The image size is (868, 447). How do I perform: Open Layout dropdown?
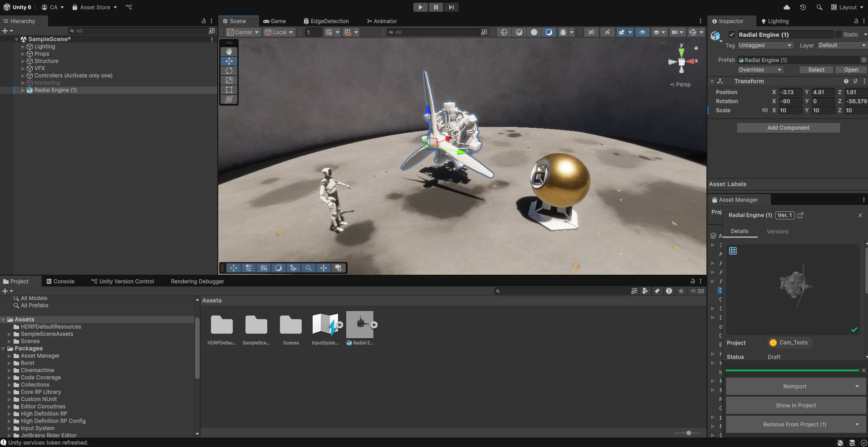click(x=847, y=7)
